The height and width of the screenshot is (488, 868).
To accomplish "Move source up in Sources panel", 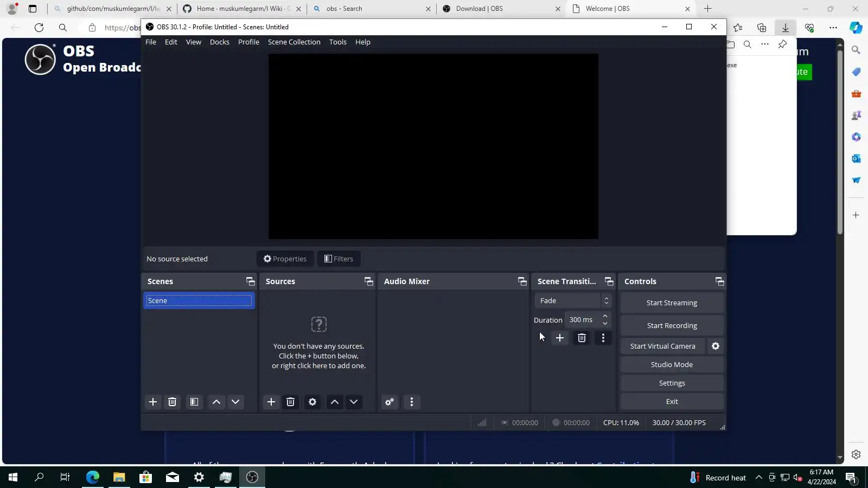I will click(x=335, y=402).
